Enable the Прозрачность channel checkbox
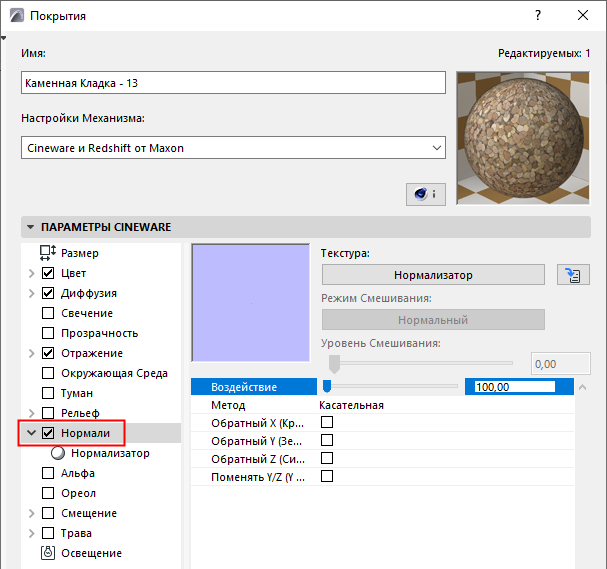607x569 pixels. tap(48, 333)
